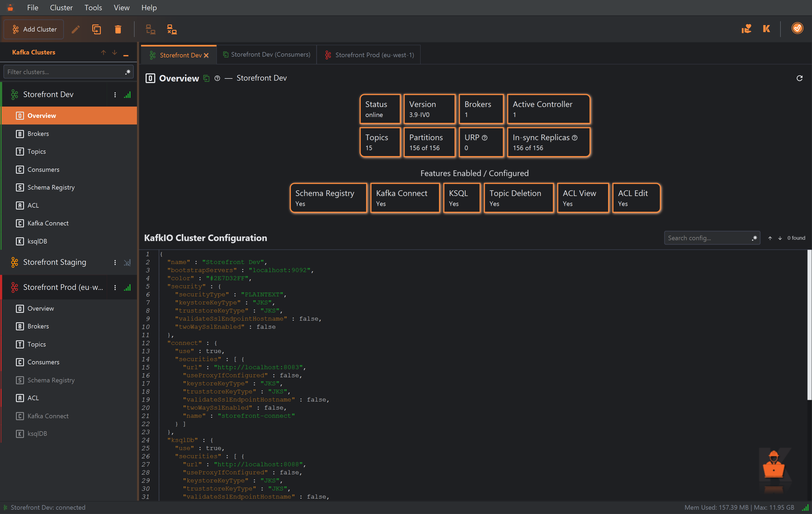Click the pencil edit cluster icon

tap(75, 29)
